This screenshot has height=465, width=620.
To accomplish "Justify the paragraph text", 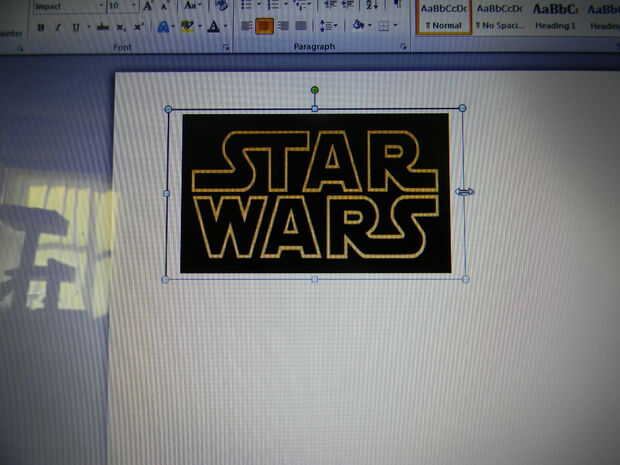I will pos(301,26).
